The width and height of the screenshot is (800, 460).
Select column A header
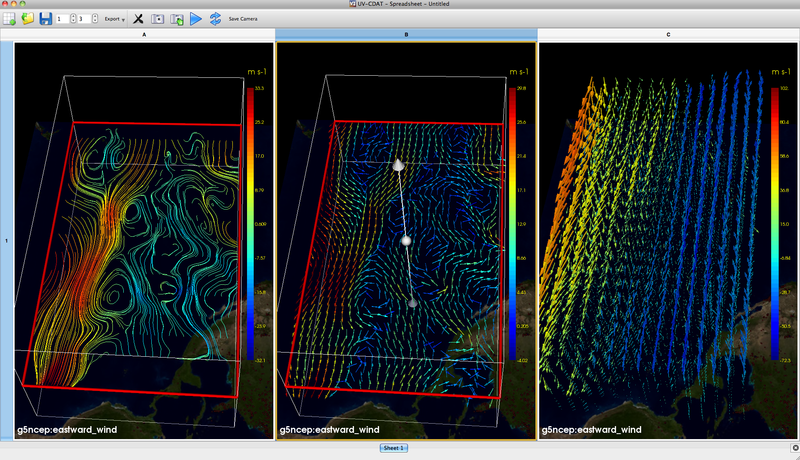coord(144,35)
